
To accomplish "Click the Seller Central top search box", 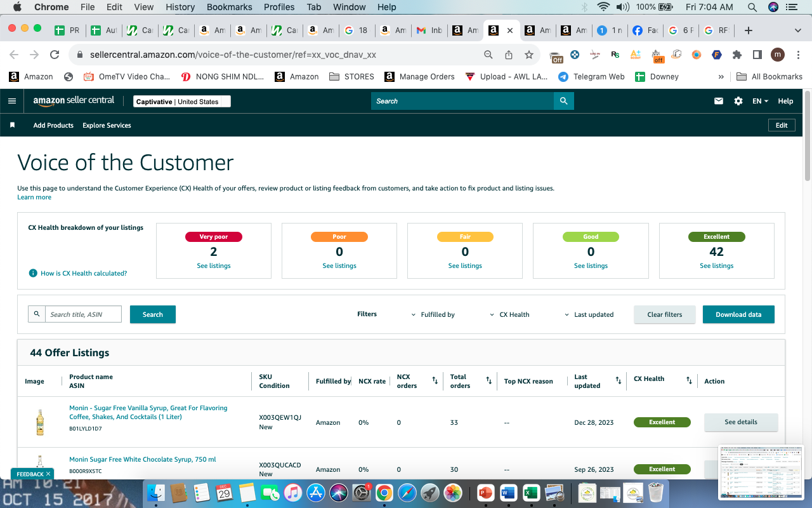I will (462, 101).
